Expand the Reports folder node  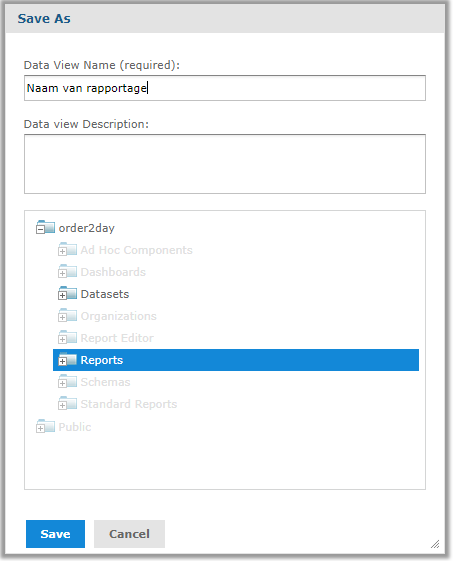62,362
